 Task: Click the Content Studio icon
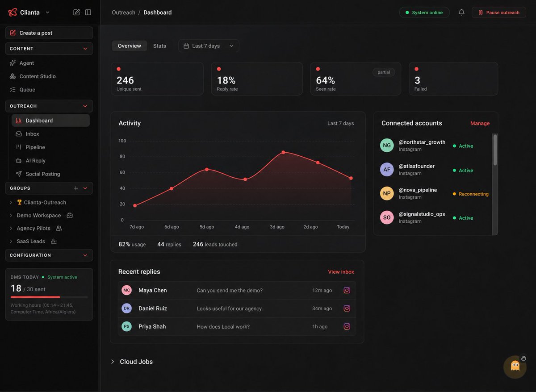13,76
